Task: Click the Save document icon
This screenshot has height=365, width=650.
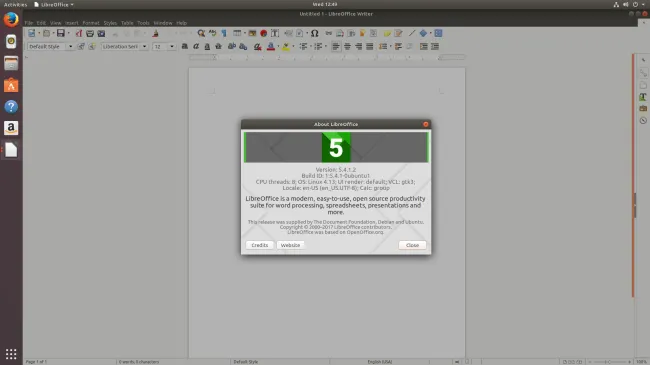Action: 61,33
